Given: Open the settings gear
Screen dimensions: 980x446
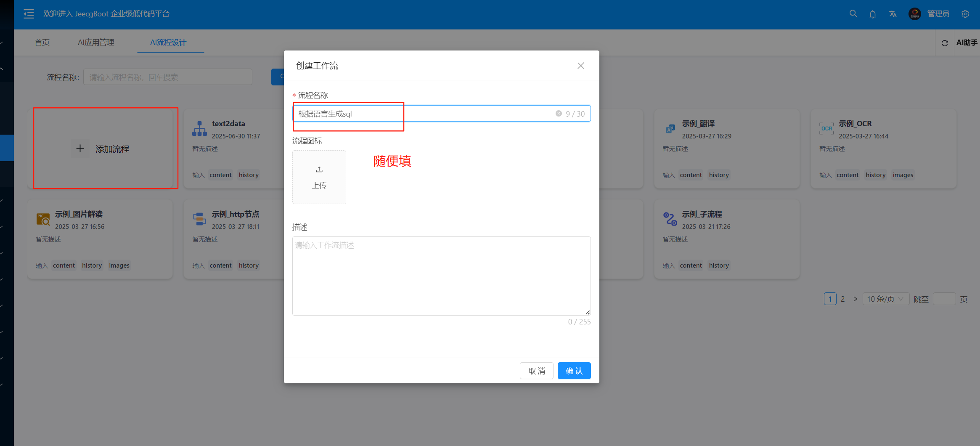Looking at the screenshot, I should coord(965,14).
